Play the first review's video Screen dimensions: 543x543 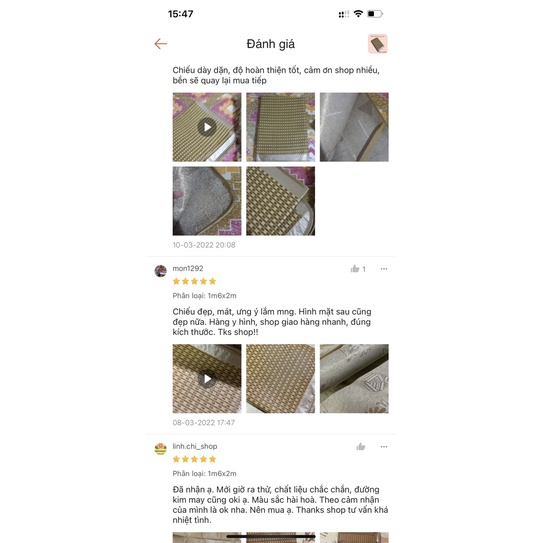(207, 127)
